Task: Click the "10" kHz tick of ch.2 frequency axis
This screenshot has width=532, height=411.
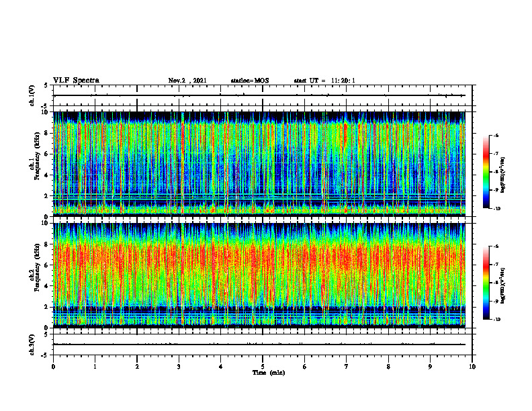Action: coord(45,223)
